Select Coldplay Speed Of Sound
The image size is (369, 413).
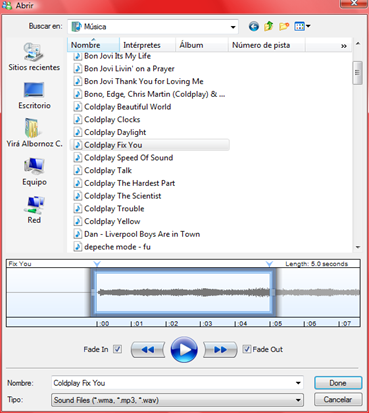129,158
